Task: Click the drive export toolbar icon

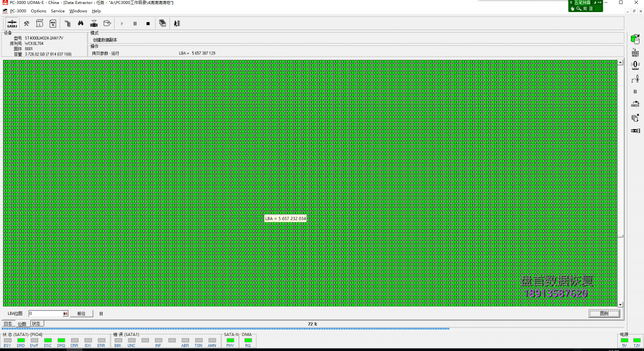Action: point(107,23)
